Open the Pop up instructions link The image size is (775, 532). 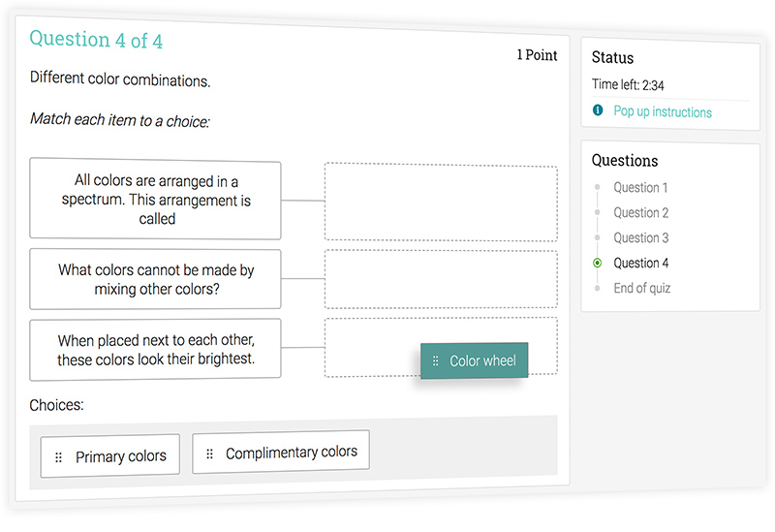tap(663, 111)
